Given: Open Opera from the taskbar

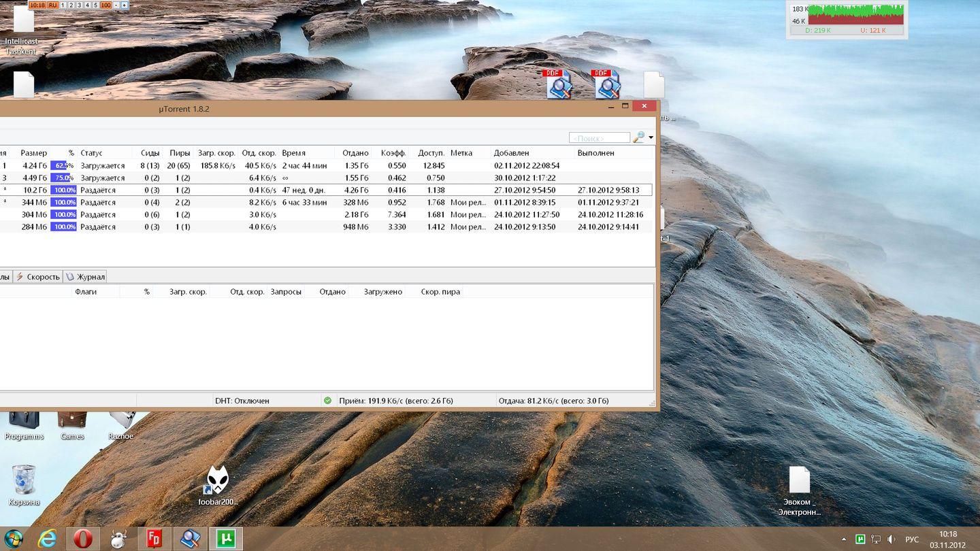Looking at the screenshot, I should point(83,539).
